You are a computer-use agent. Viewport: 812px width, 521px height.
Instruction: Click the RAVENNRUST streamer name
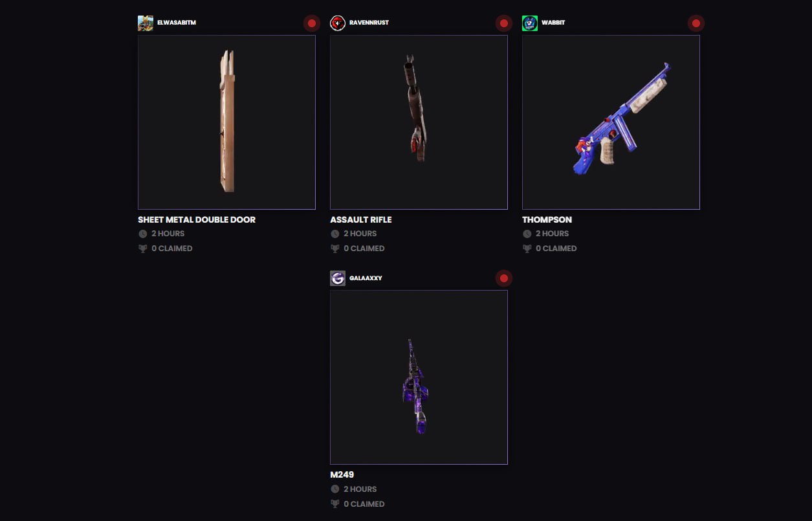tap(369, 23)
